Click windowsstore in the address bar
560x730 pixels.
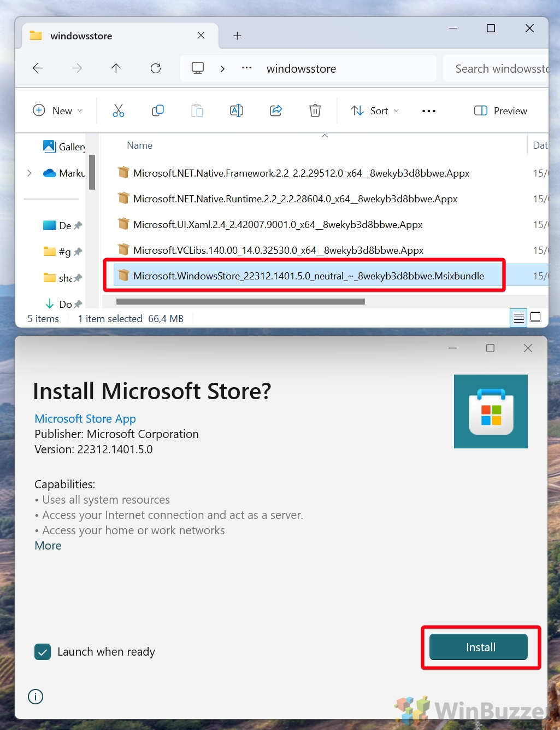(x=301, y=69)
